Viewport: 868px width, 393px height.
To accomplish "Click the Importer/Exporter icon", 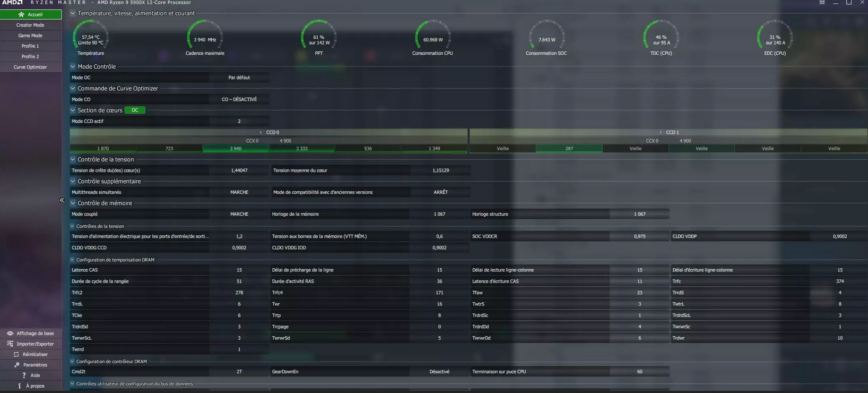I will pos(10,344).
